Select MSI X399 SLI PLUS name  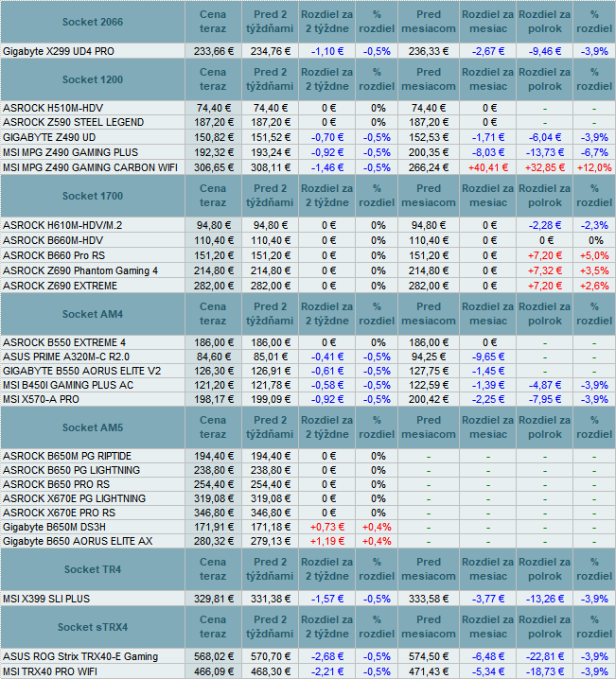[46, 599]
